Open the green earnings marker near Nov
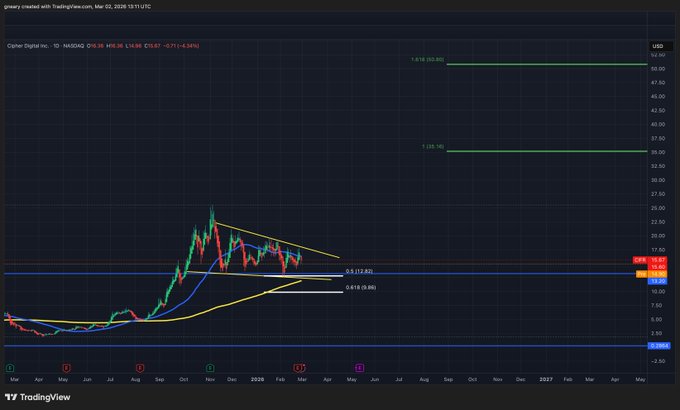This screenshot has height=410, width=680. (x=210, y=368)
